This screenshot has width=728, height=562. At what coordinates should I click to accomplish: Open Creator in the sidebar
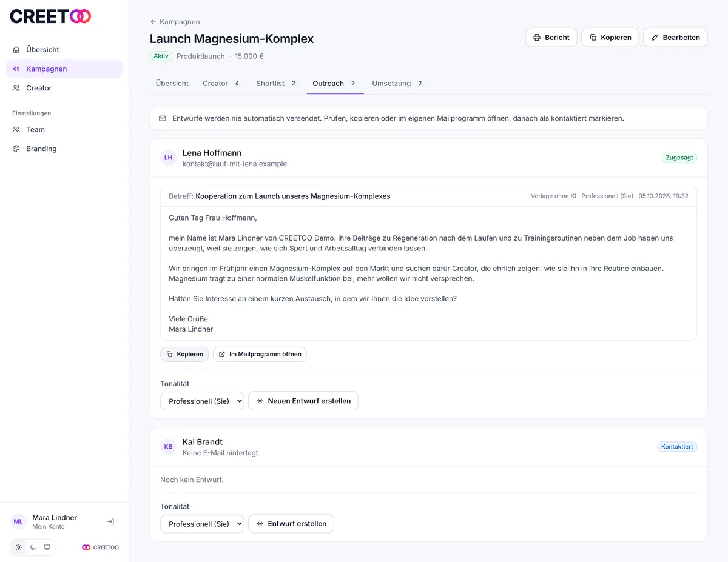64,88
